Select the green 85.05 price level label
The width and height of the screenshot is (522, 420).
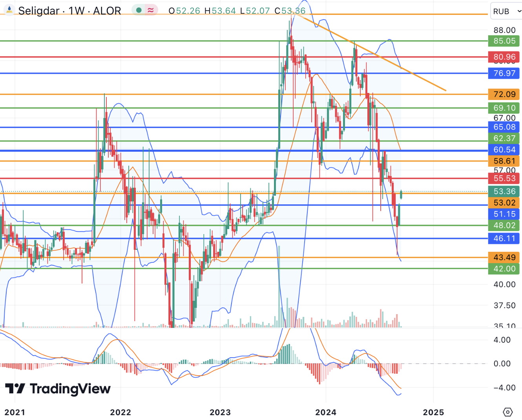(x=504, y=41)
